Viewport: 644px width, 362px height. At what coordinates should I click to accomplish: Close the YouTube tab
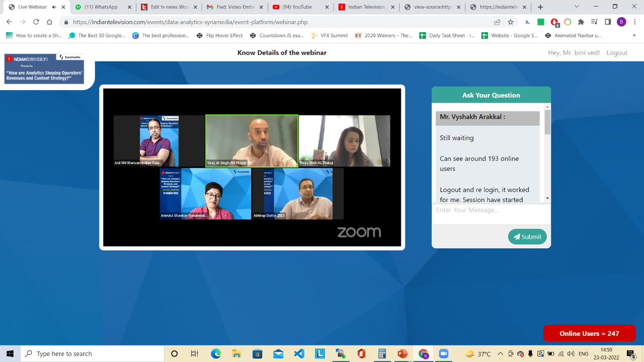coord(327,7)
